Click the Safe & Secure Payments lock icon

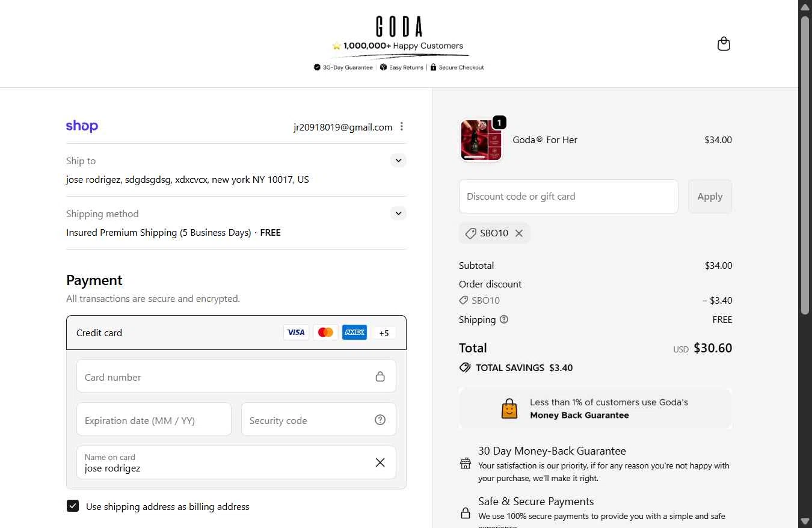[466, 513]
